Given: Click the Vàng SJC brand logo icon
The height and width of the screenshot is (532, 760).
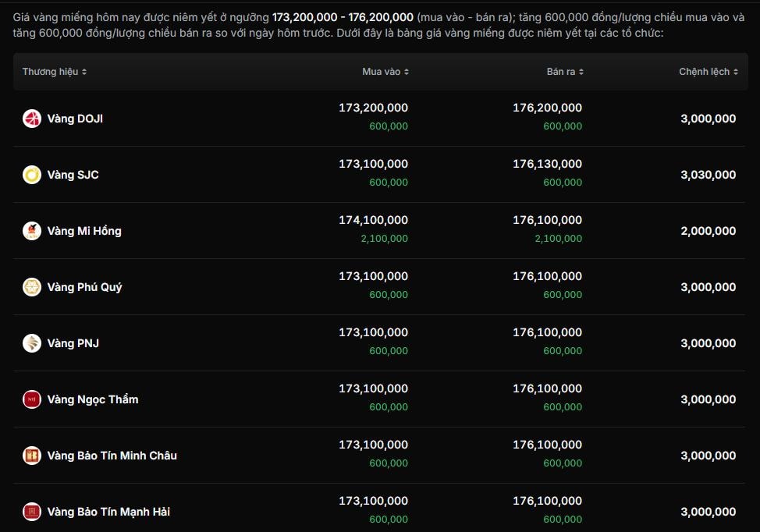Looking at the screenshot, I should coord(32,175).
